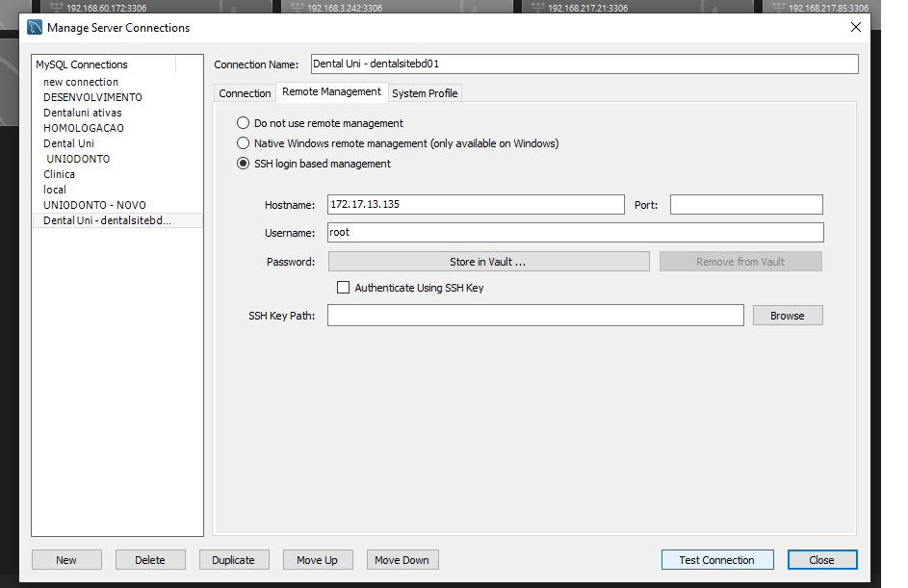
Task: Click the MySQL Workbench dolphin title icon
Action: 35,28
